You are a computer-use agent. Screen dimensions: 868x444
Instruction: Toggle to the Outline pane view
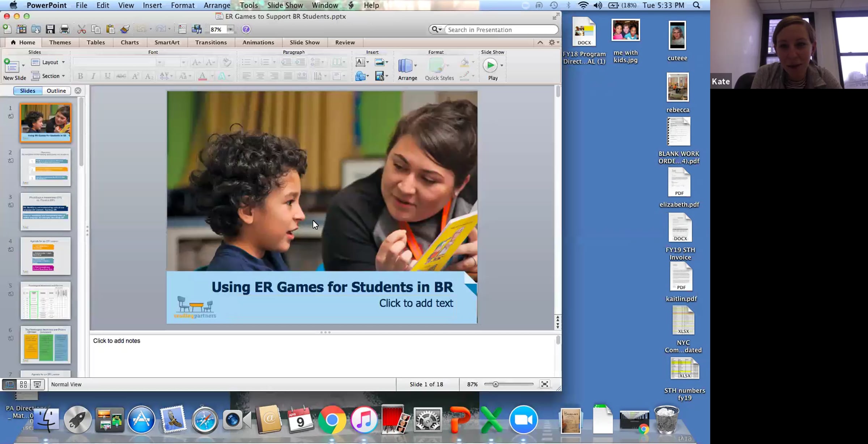pos(56,91)
